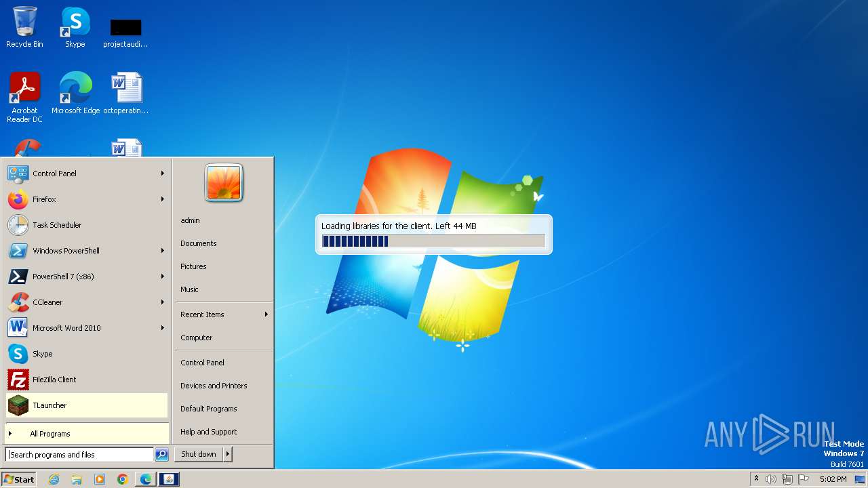Image resolution: width=868 pixels, height=488 pixels.
Task: Click the Start button
Action: coord(20,479)
